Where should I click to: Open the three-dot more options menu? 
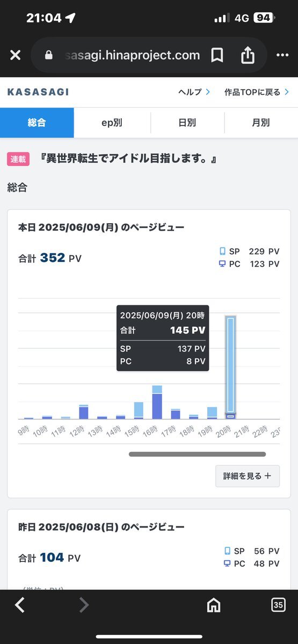(282, 55)
